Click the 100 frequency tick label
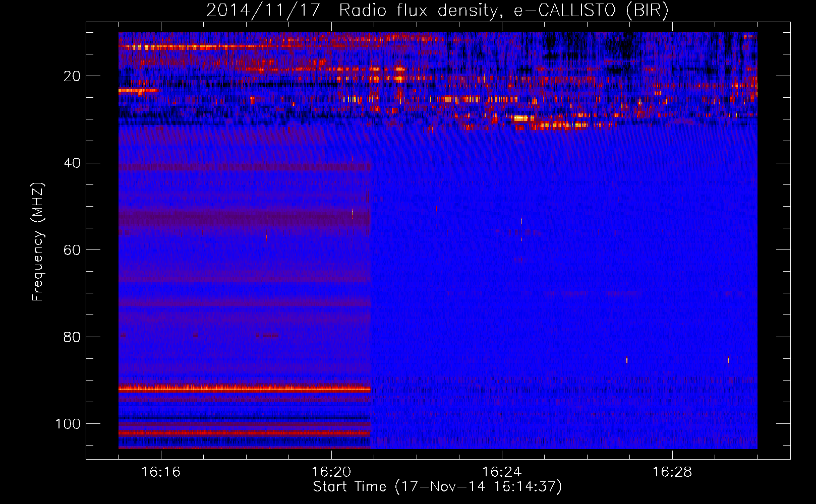This screenshot has width=816, height=504. (x=68, y=424)
